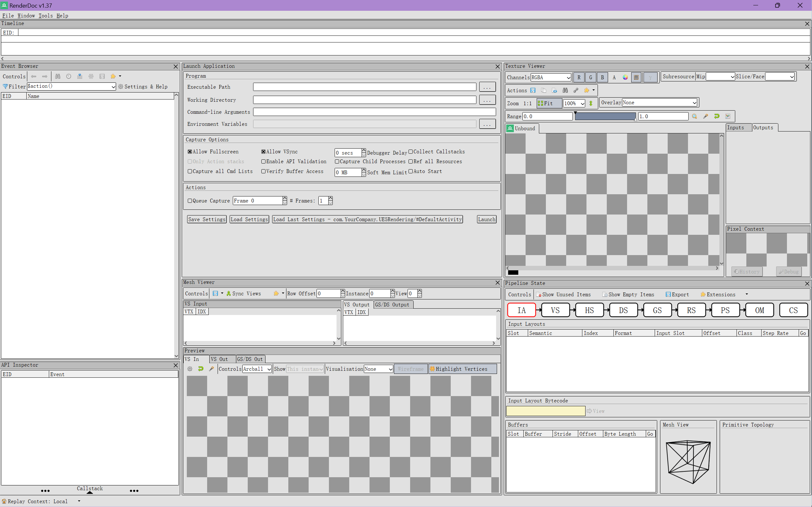Screen dimensions: 812x507
Task: Switch to the GS/DS Output tab
Action: [x=392, y=305]
